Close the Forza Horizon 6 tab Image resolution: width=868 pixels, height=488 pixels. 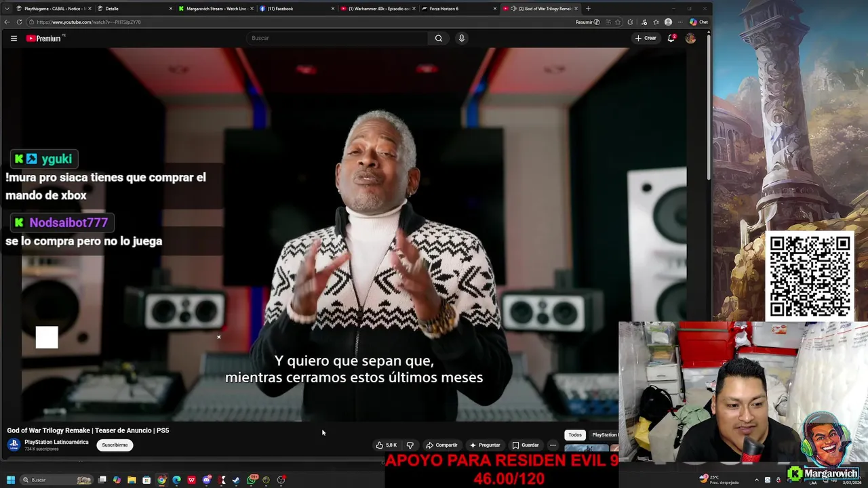point(495,8)
